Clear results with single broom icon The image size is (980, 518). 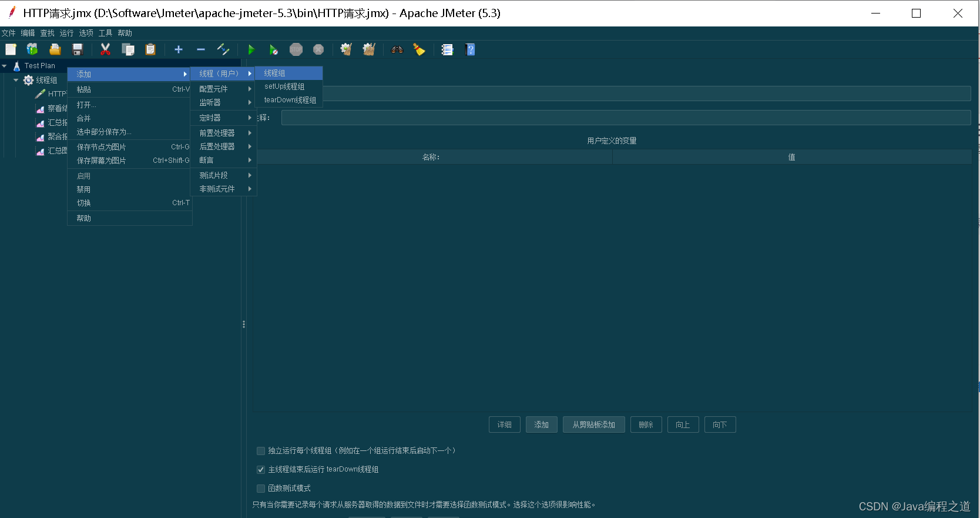[x=347, y=49]
